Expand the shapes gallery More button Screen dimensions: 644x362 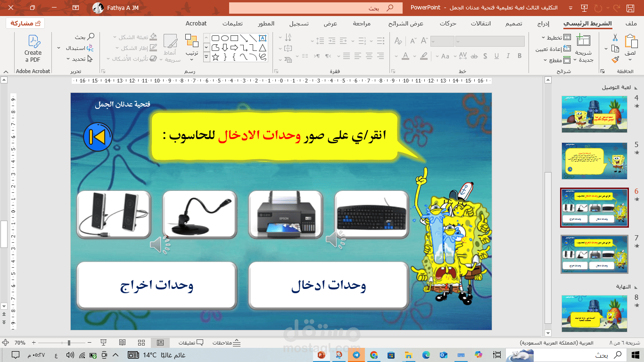[x=206, y=57]
